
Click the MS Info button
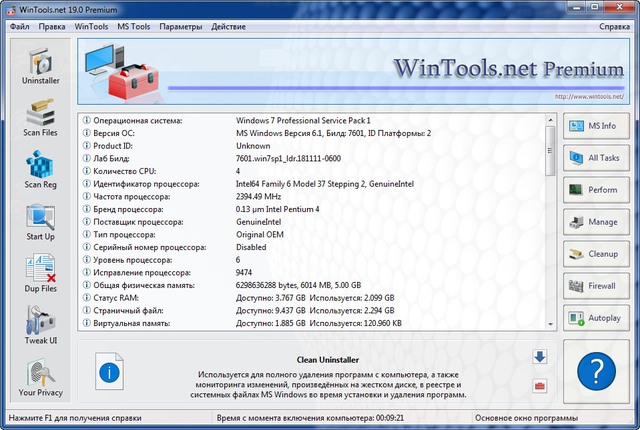click(596, 126)
